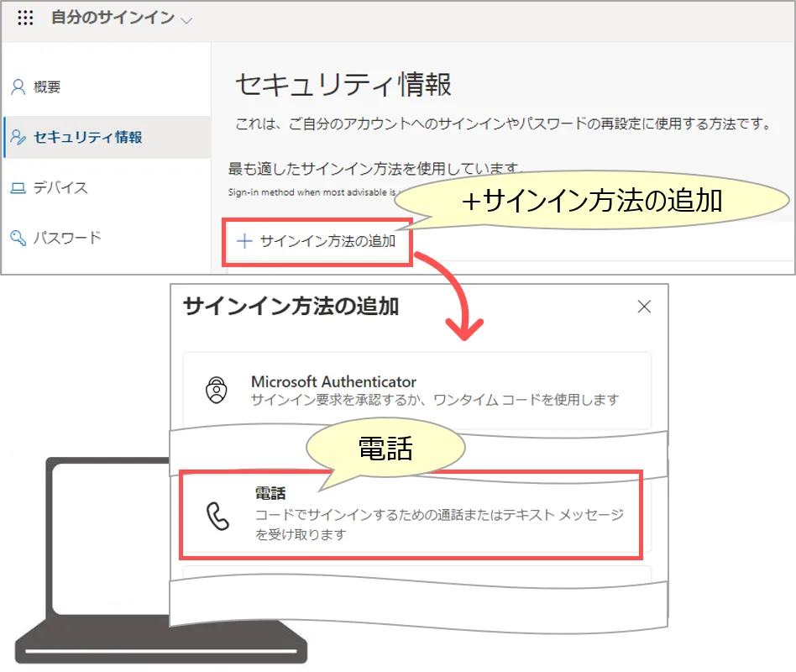Expand the chevron beside 自分のサインイン
Screen dimensions: 796x672
[x=186, y=20]
